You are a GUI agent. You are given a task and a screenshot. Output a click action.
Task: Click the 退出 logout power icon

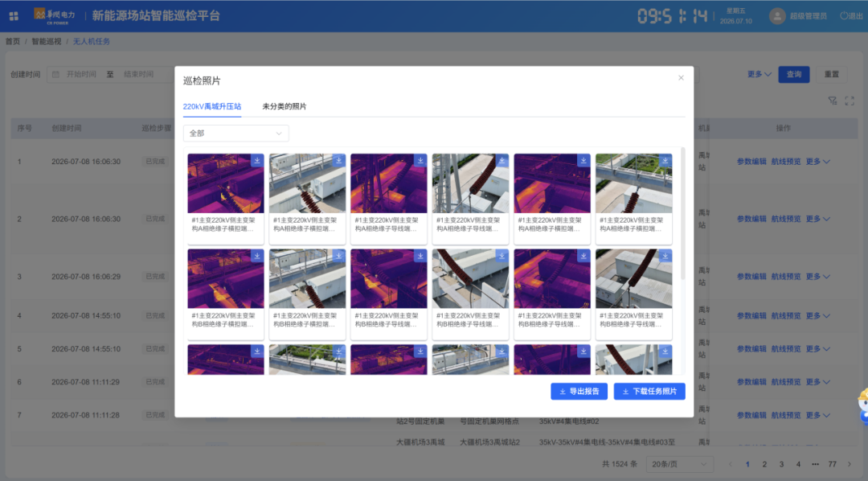pyautogui.click(x=844, y=16)
